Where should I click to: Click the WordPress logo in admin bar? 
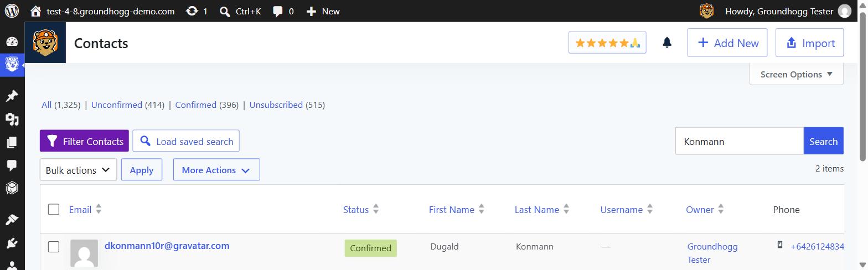click(x=12, y=11)
